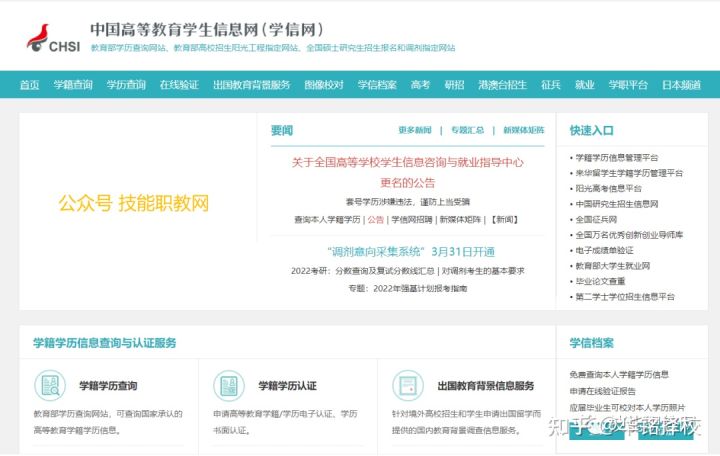Click 阳光高考信息平台 in 快速入口
Image resolution: width=720 pixels, height=456 pixels.
pos(608,188)
